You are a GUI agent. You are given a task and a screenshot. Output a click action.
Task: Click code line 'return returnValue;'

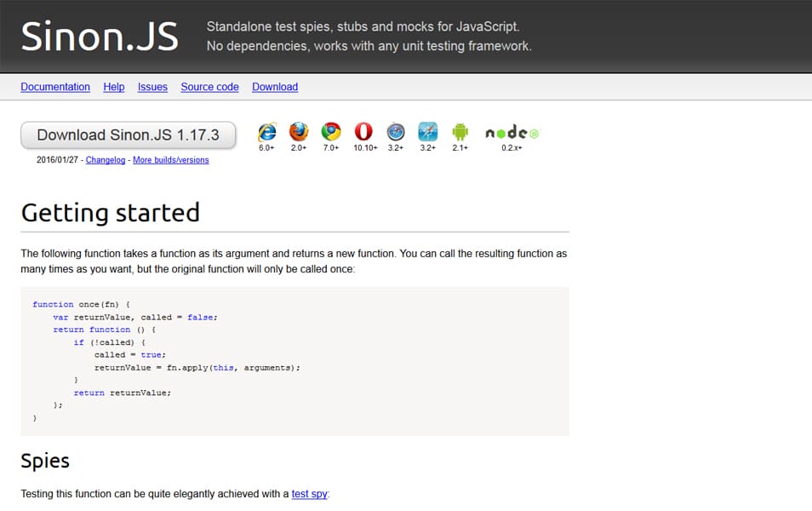tap(123, 393)
